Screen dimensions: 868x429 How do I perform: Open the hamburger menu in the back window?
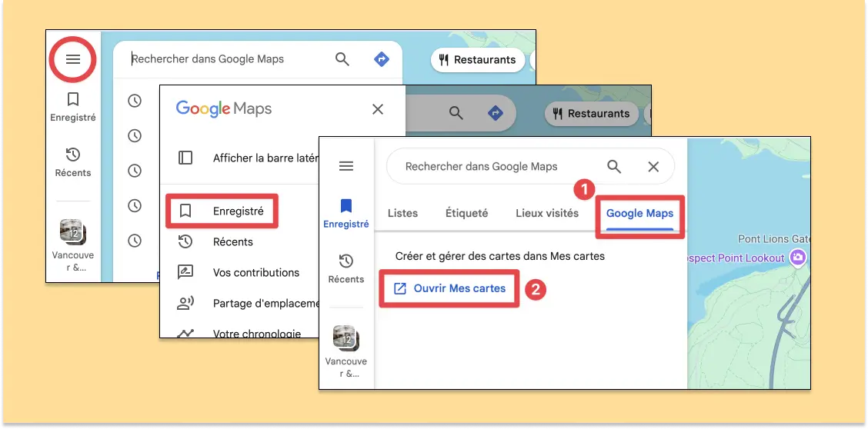click(73, 59)
